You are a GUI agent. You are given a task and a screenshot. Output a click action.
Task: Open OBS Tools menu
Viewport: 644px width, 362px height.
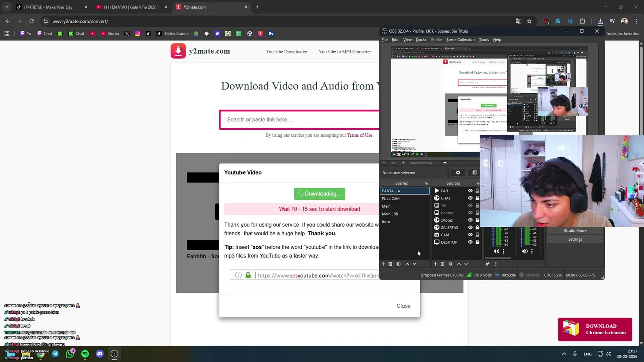484,40
